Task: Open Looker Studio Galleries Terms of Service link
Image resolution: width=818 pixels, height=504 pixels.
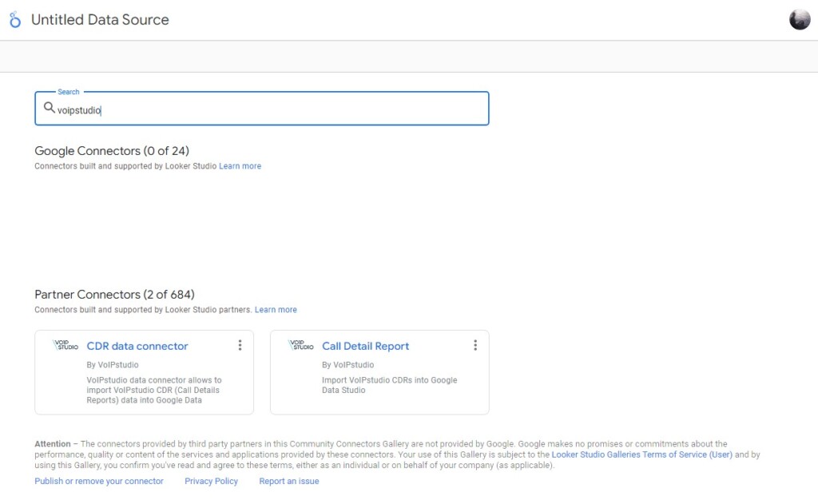Action: 641,454
